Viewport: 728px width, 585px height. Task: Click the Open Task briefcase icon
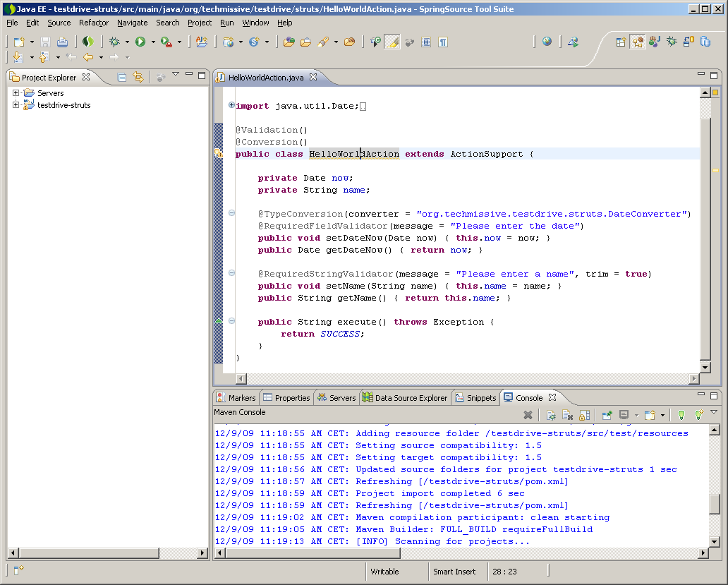306,42
